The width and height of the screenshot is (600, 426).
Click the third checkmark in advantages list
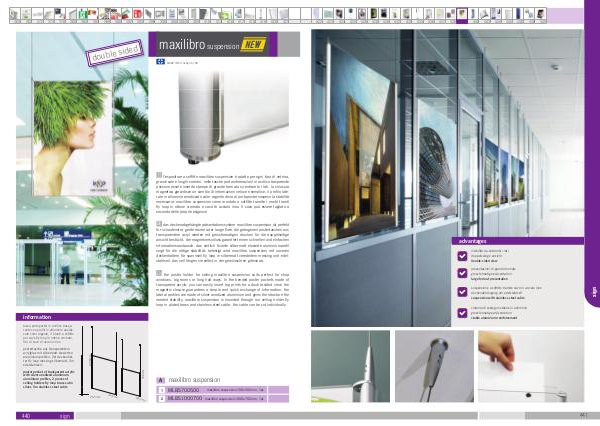[x=462, y=292]
